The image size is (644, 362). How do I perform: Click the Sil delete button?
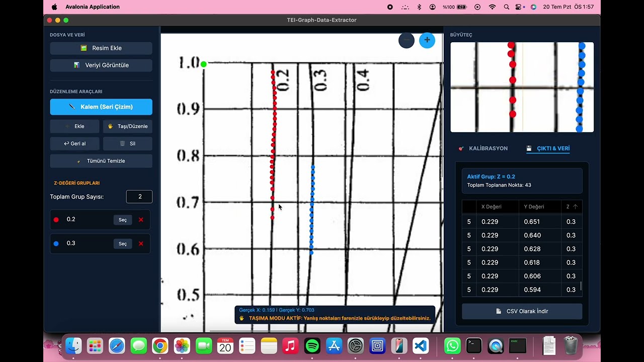click(x=128, y=144)
